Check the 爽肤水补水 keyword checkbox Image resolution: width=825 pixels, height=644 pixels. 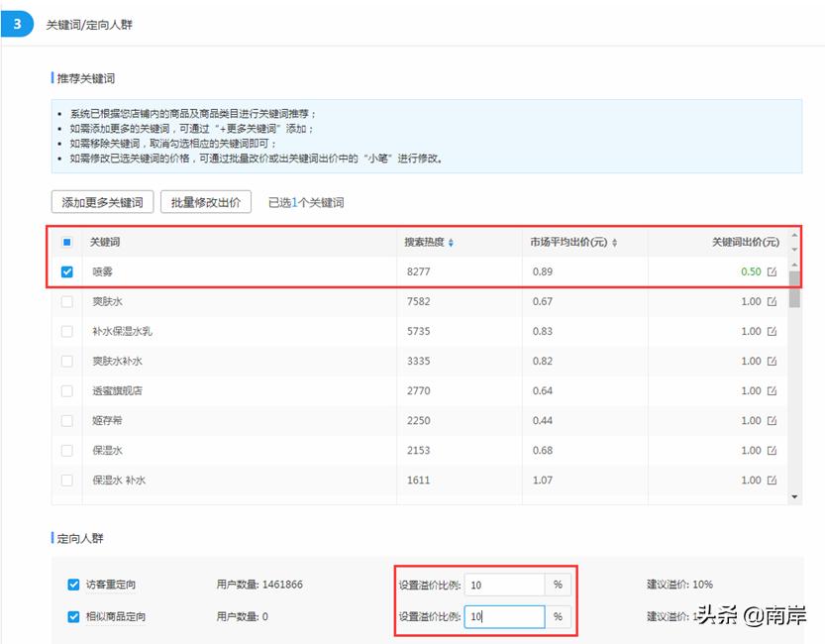(x=66, y=361)
